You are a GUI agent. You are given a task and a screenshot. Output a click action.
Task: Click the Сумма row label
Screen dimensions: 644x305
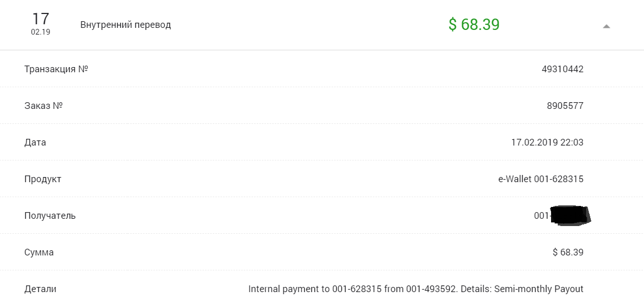coord(39,252)
